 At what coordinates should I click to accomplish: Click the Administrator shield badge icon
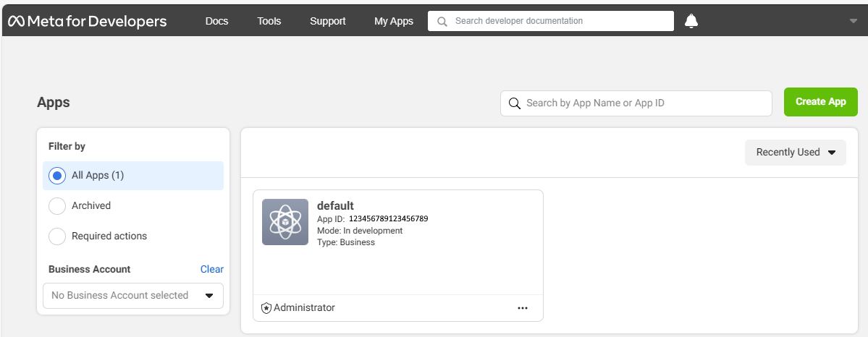pyautogui.click(x=266, y=308)
